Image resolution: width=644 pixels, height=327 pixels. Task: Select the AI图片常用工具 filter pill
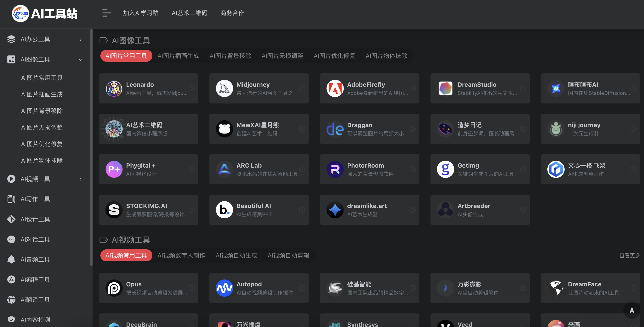tap(126, 56)
